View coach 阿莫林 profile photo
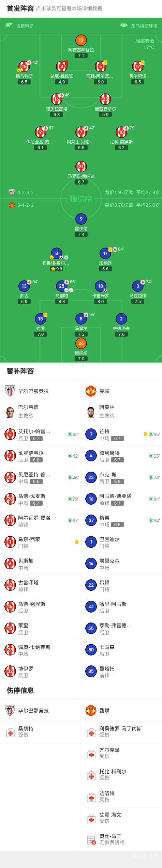This screenshot has width=162, height=868. coord(91,412)
